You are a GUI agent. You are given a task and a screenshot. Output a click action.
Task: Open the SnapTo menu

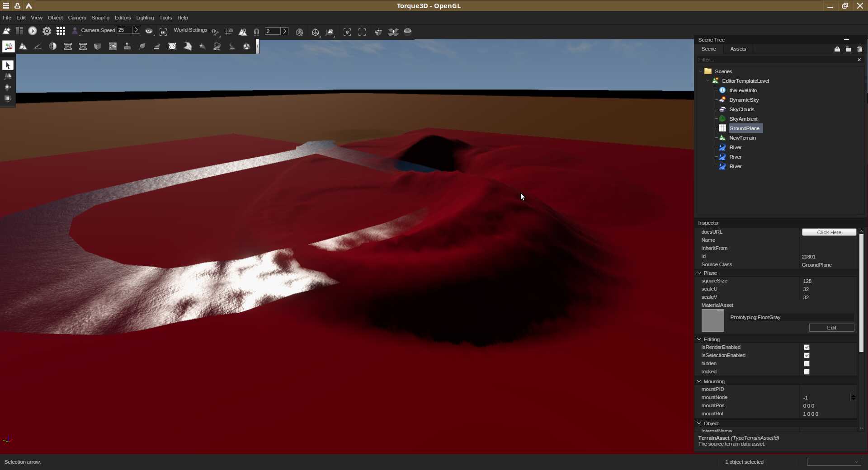pyautogui.click(x=100, y=18)
